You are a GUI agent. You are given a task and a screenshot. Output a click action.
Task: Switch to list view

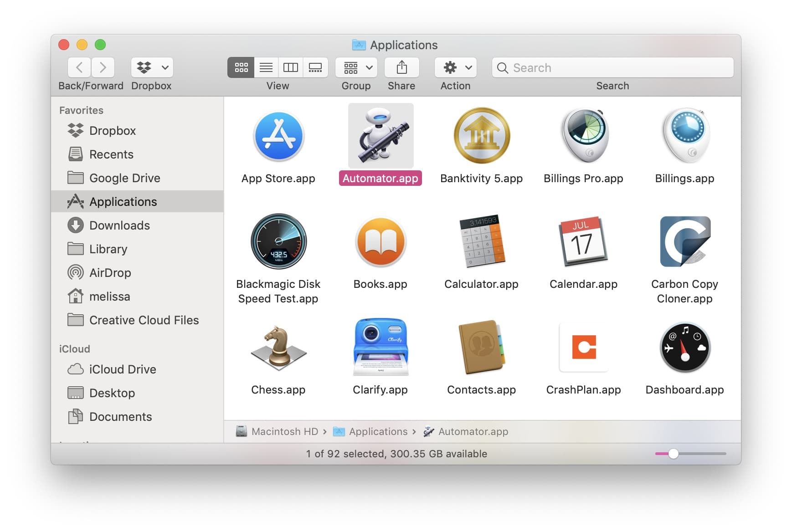(266, 67)
